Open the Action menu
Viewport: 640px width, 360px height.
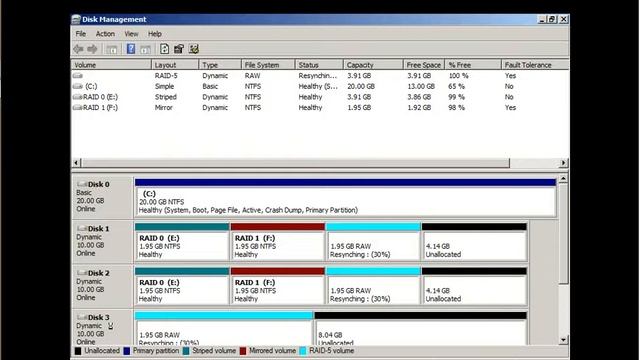point(105,34)
